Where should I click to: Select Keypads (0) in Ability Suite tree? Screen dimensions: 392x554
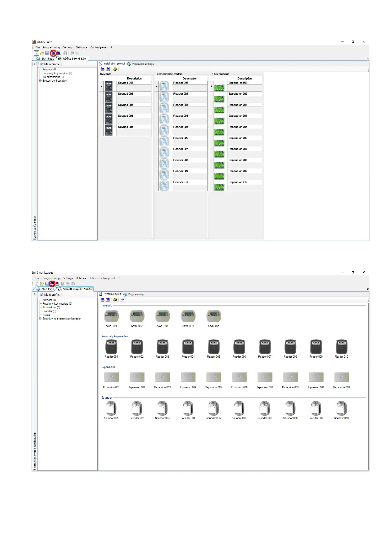coord(49,69)
